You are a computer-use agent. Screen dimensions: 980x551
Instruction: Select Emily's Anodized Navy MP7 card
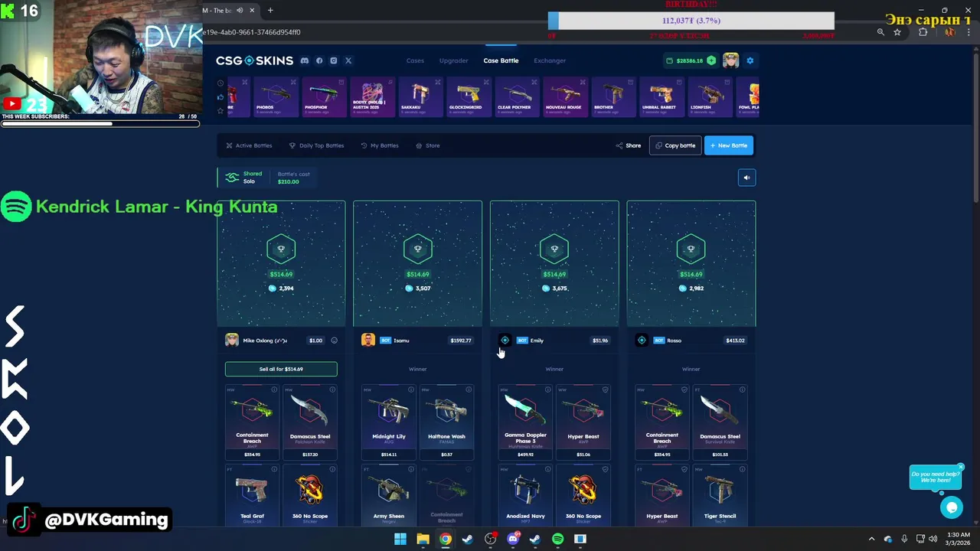pyautogui.click(x=525, y=496)
